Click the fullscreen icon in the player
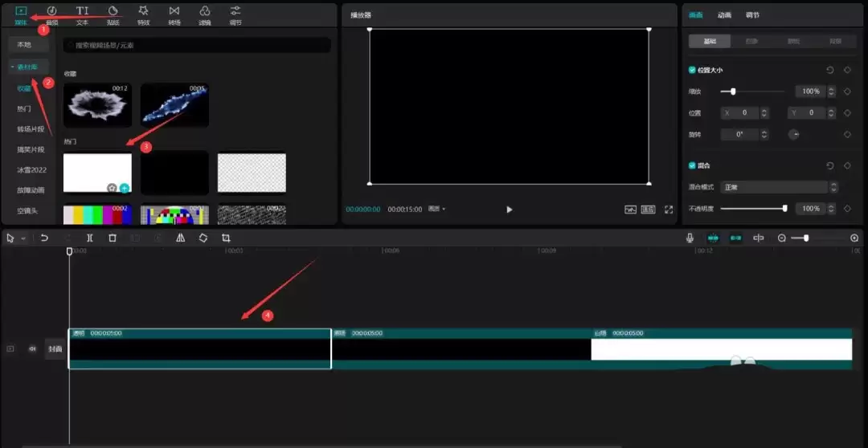 tap(669, 210)
